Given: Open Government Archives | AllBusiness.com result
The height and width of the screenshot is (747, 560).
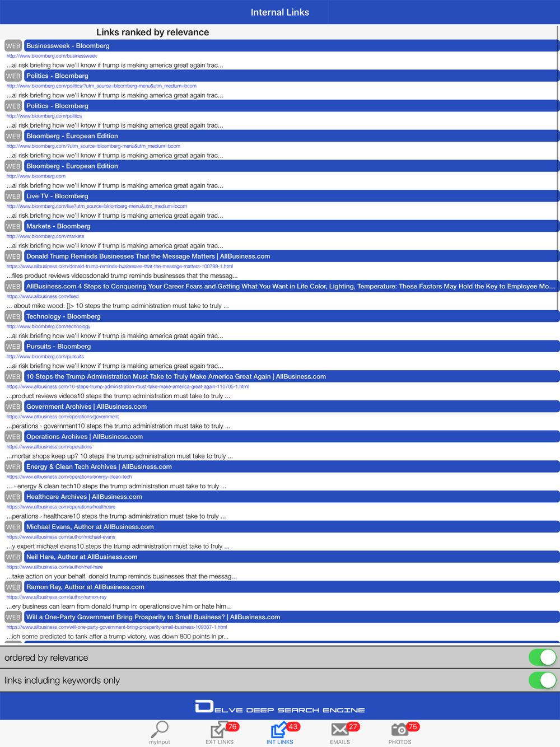Looking at the screenshot, I should point(292,407).
